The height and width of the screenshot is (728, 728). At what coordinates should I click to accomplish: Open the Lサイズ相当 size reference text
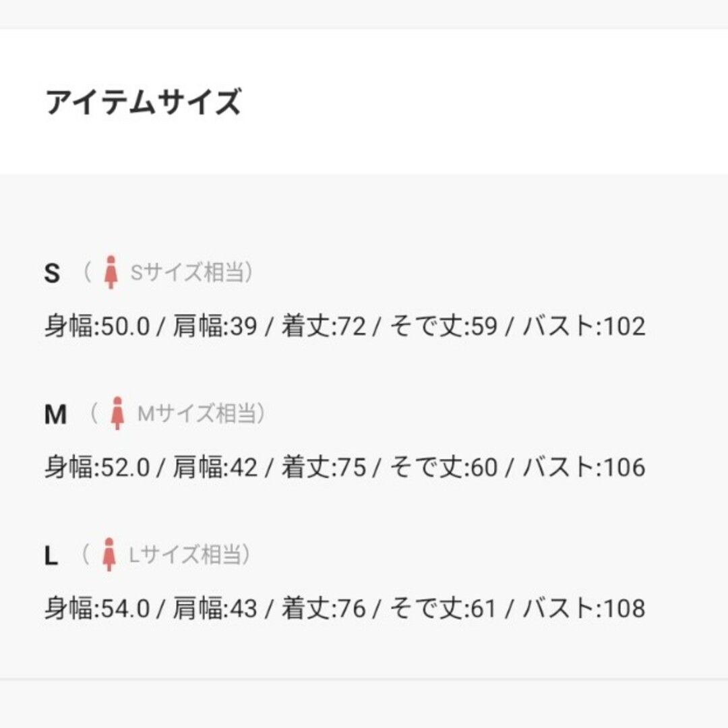(185, 554)
